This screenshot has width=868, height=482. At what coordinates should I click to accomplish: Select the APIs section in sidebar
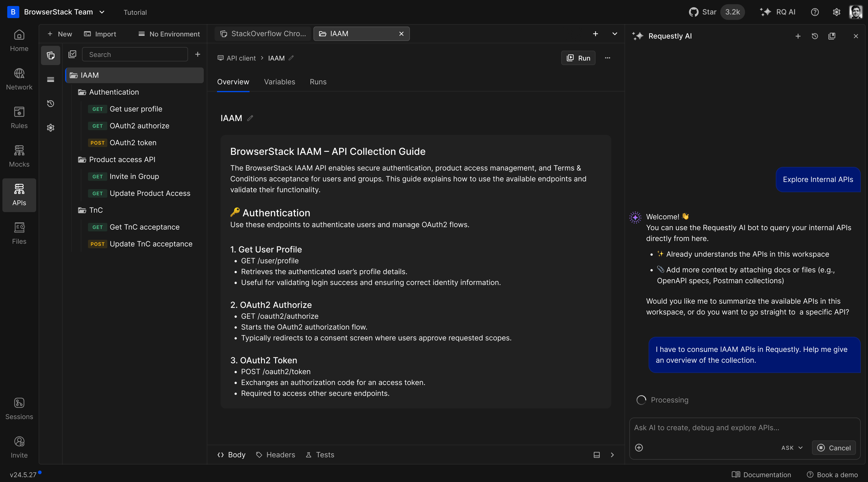[x=19, y=195]
